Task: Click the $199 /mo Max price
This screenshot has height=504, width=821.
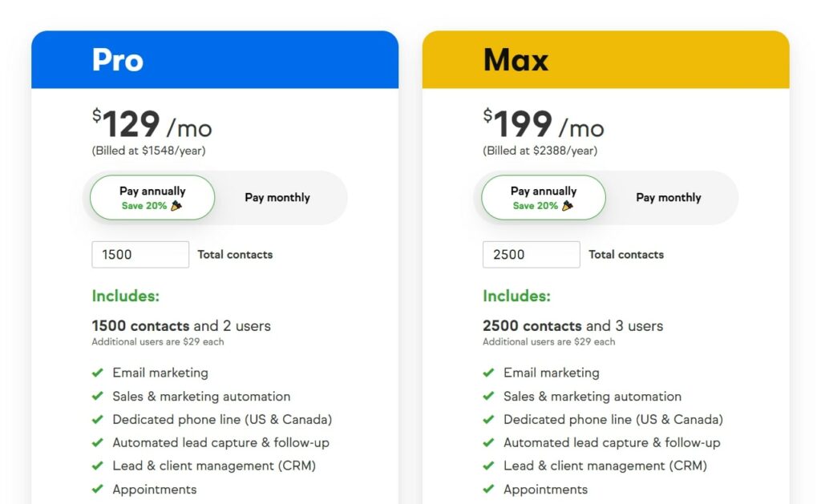Action: pos(544,124)
